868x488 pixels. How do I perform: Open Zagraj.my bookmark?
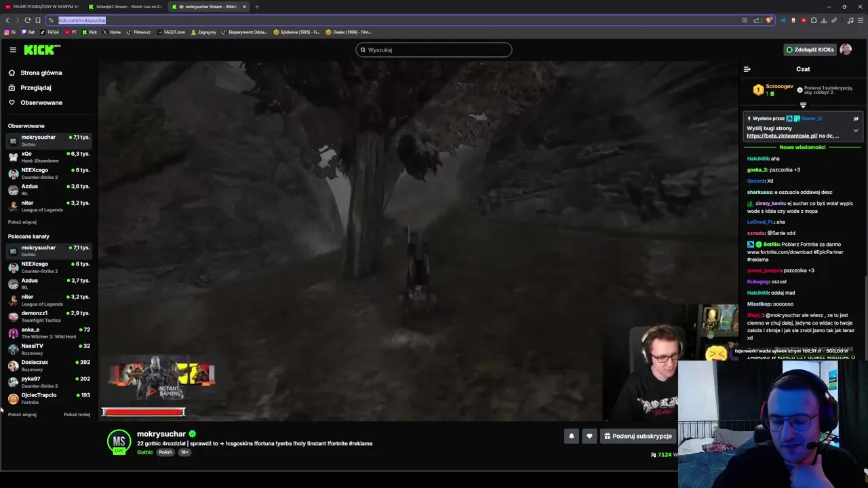click(x=203, y=32)
